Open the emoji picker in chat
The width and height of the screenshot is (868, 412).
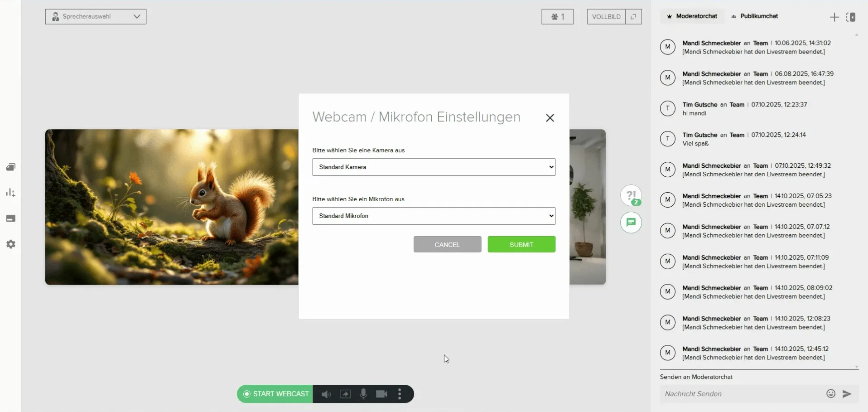point(830,394)
